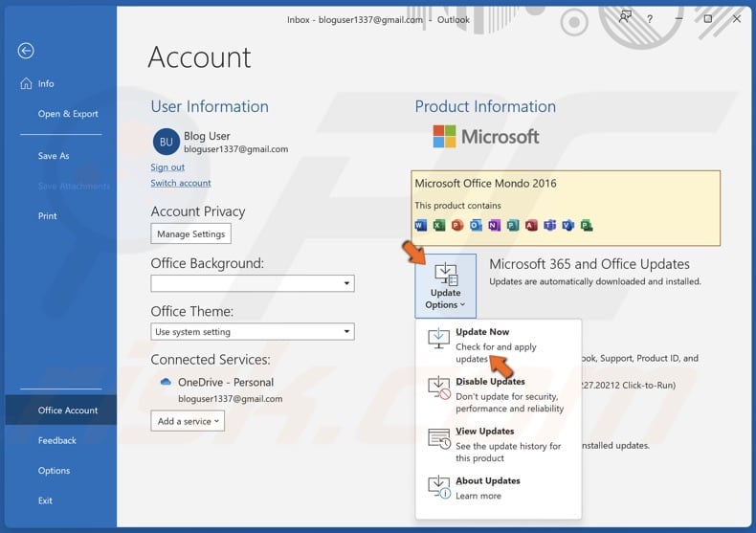The width and height of the screenshot is (756, 533).
Task: Click the back arrow icon
Action: tap(26, 51)
